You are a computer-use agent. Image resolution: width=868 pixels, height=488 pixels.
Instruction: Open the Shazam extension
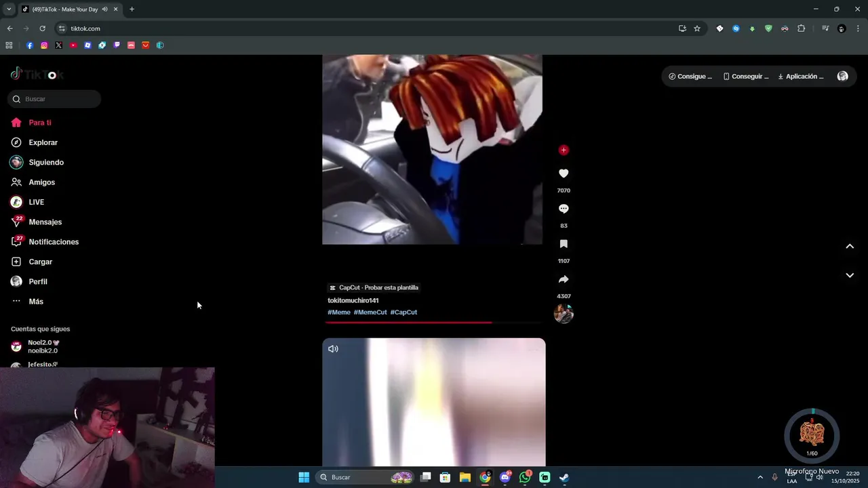[x=736, y=28]
